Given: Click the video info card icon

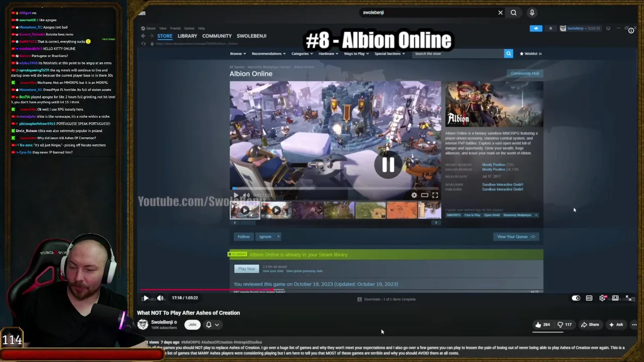Looking at the screenshot, I should [x=631, y=31].
